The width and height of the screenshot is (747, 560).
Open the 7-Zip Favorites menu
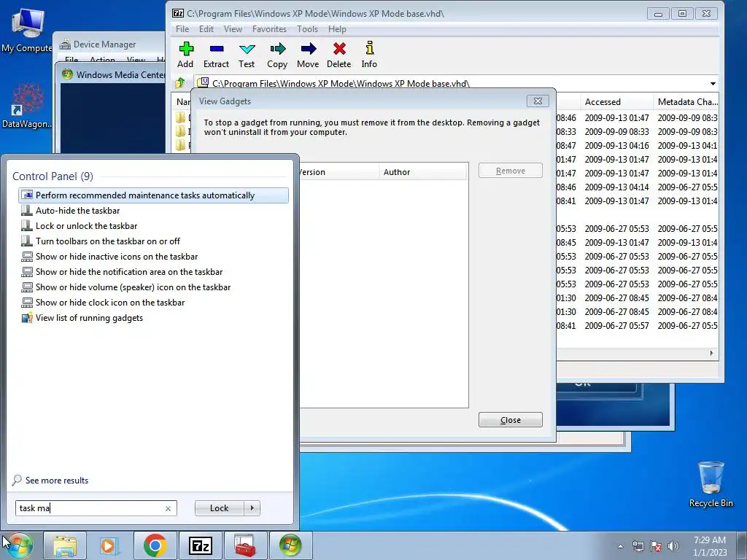tap(270, 29)
